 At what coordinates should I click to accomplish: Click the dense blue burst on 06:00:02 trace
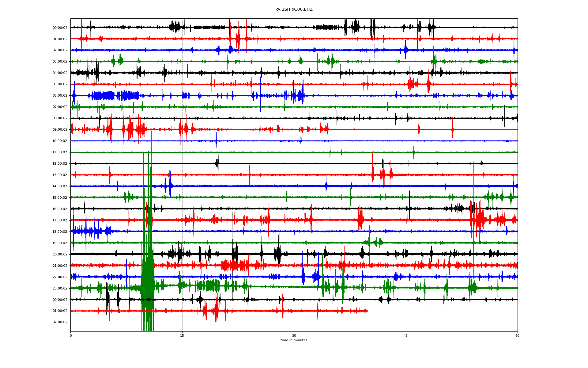click(x=104, y=96)
